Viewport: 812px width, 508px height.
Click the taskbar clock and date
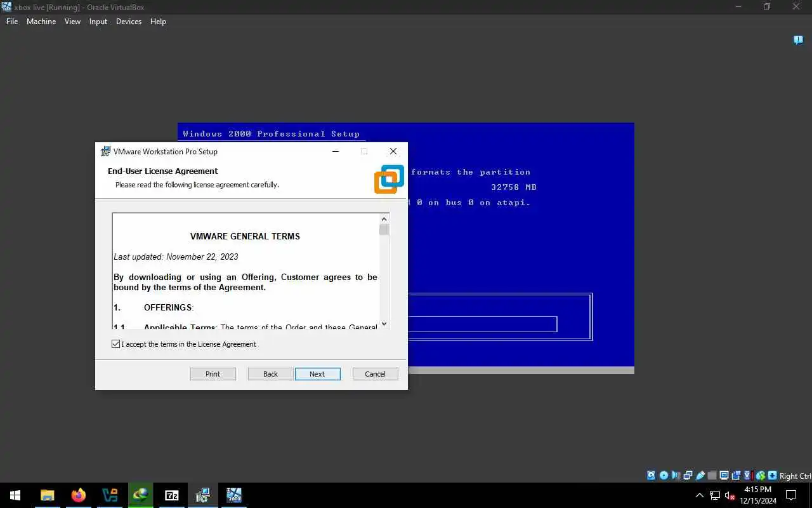[x=757, y=495]
